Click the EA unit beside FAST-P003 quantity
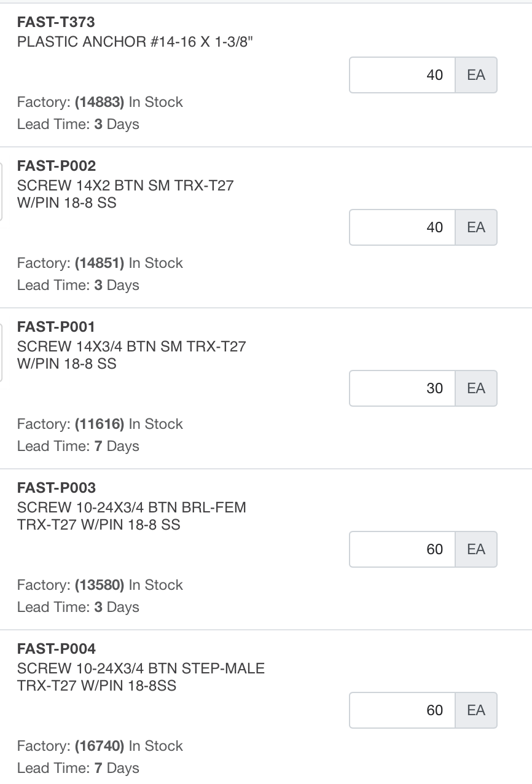Viewport: 532px width, 784px height. [x=476, y=549]
